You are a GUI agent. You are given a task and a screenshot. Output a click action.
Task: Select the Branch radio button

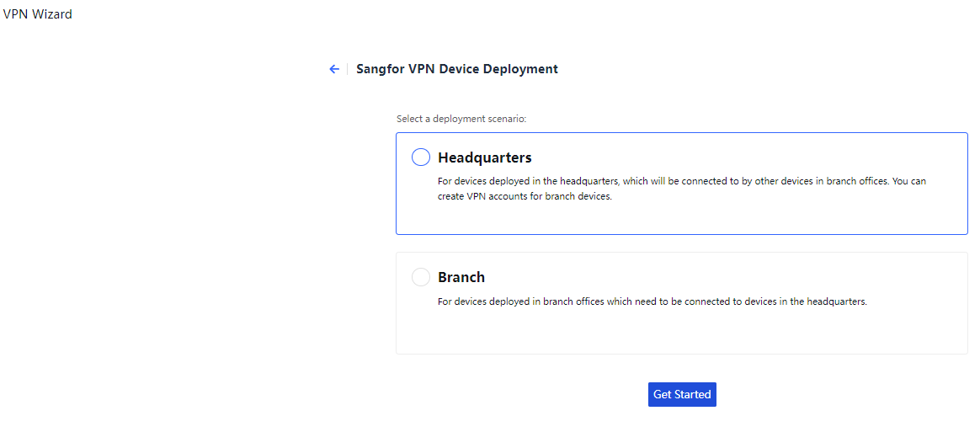(x=421, y=277)
